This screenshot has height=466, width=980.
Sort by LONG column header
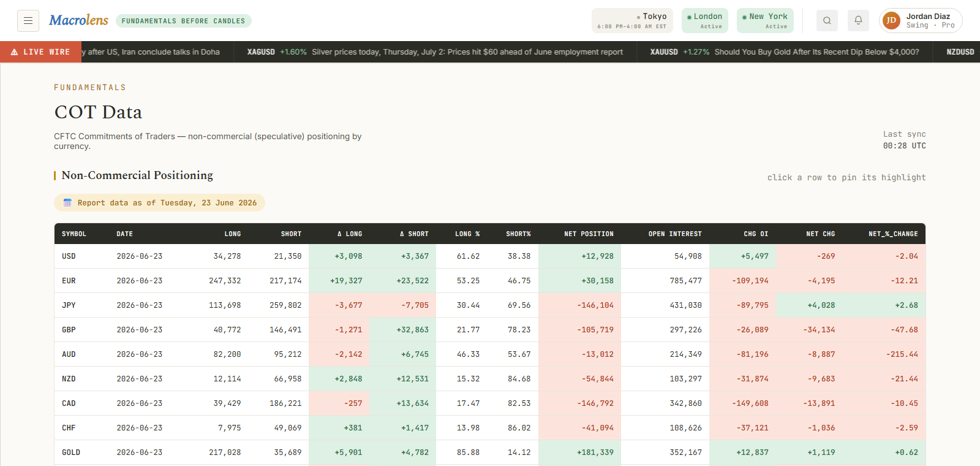(233, 234)
